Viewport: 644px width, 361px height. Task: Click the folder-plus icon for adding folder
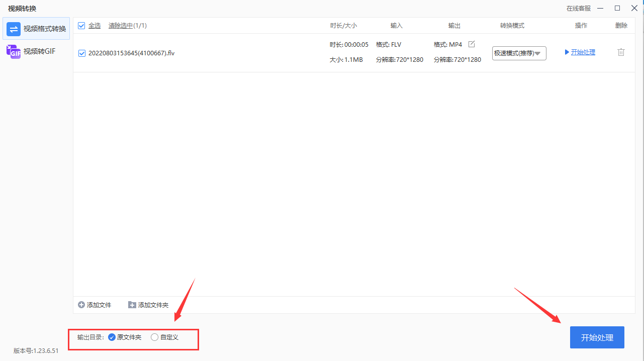coord(132,305)
